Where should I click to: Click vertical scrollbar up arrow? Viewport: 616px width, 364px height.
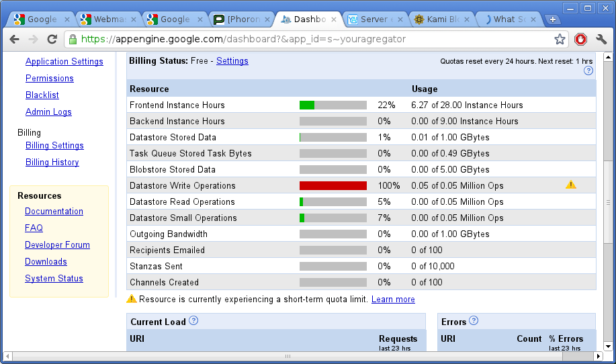click(608, 57)
